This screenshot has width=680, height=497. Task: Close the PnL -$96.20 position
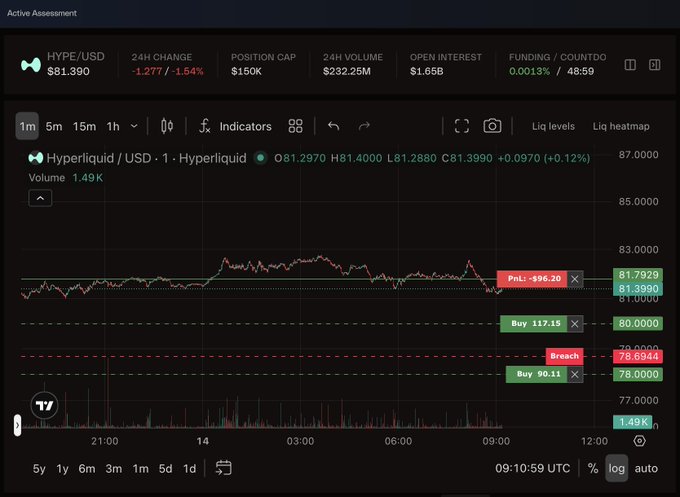575,279
